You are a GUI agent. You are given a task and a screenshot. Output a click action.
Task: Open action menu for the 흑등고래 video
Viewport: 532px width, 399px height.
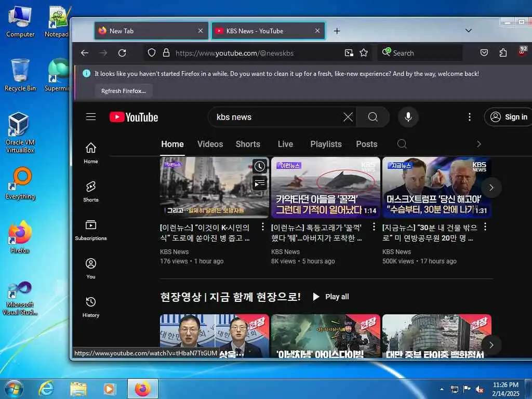[374, 227]
